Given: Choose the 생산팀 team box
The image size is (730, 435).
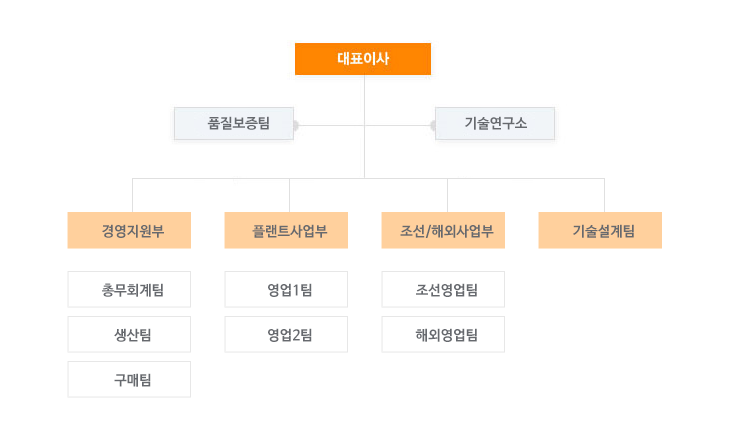Looking at the screenshot, I should (129, 334).
